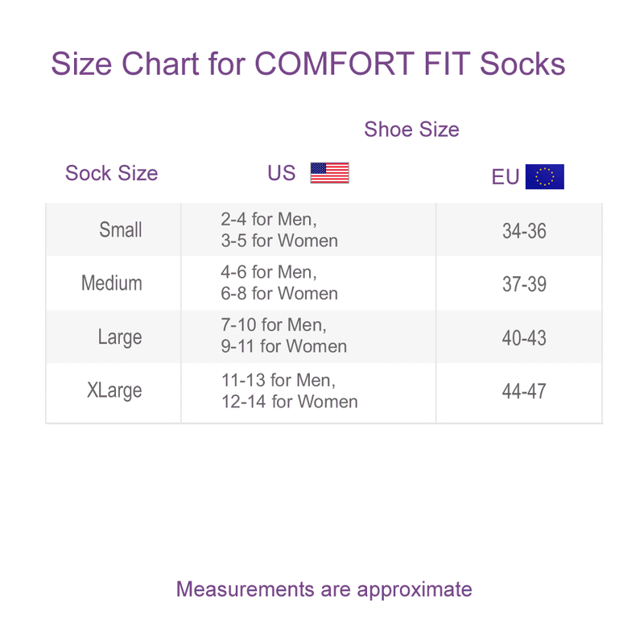Screen dimensions: 644x644
Task: Select the Small sock size row
Action: pos(121,230)
